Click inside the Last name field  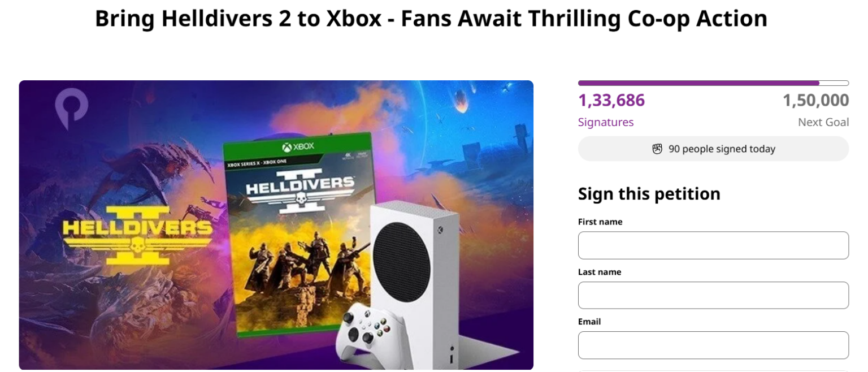pyautogui.click(x=713, y=295)
